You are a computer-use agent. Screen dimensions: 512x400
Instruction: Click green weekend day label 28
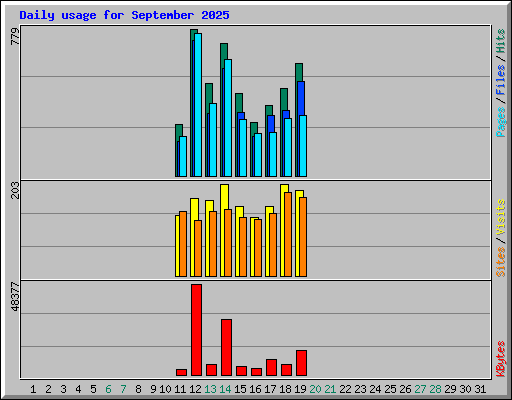[x=435, y=389]
